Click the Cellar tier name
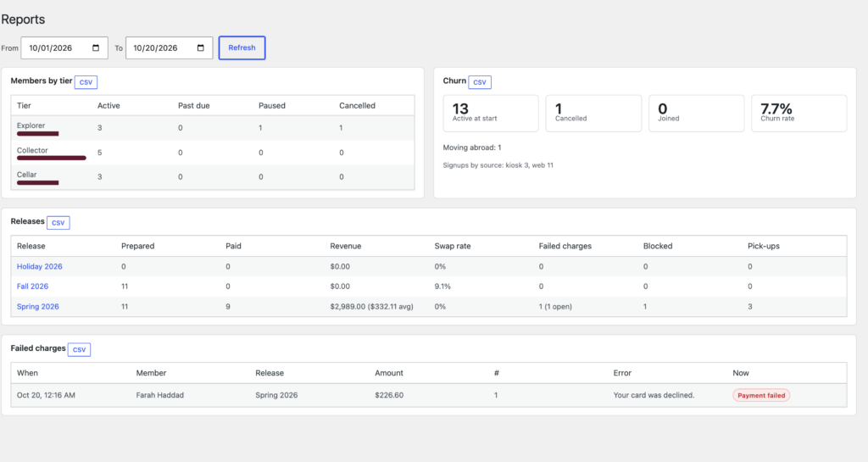Image resolution: width=868 pixels, height=462 pixels. (26, 175)
